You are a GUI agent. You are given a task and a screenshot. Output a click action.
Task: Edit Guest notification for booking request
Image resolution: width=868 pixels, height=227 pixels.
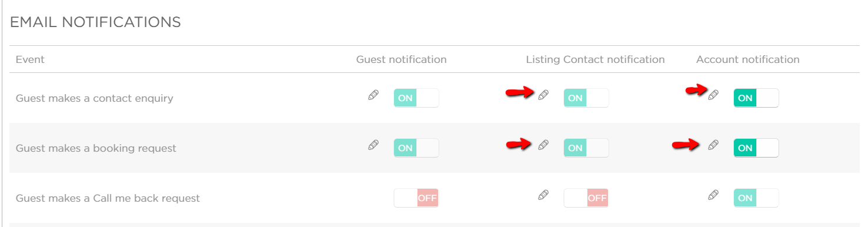373,145
